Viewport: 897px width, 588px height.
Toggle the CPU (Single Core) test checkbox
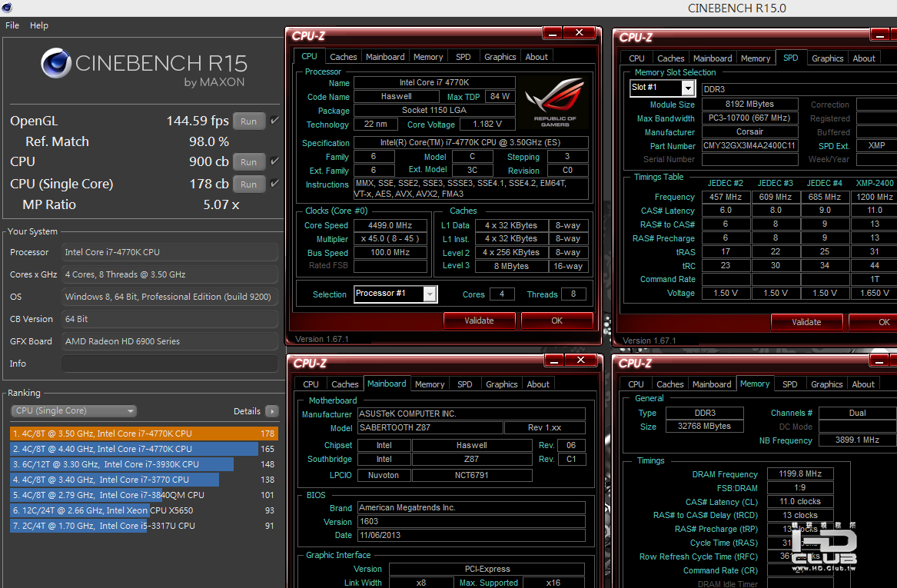[x=274, y=184]
